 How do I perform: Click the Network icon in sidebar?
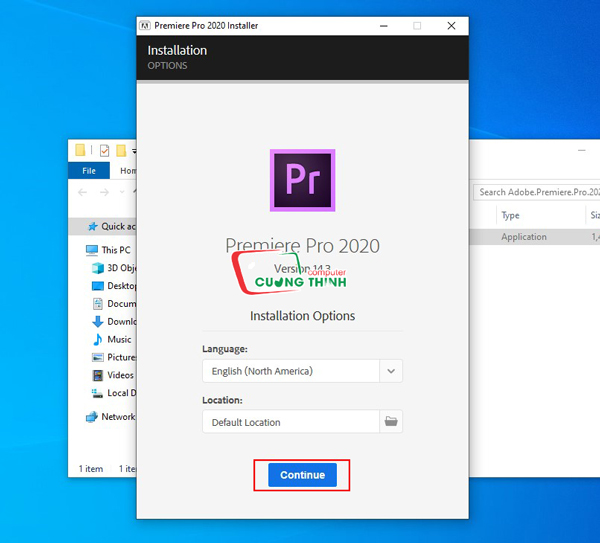(92, 417)
